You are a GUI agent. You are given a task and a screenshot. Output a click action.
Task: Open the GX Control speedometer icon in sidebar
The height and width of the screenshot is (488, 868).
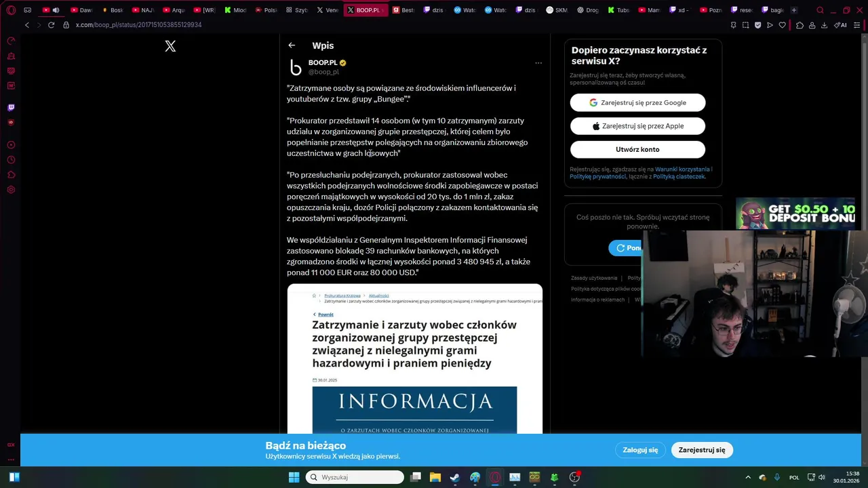pyautogui.click(x=11, y=41)
